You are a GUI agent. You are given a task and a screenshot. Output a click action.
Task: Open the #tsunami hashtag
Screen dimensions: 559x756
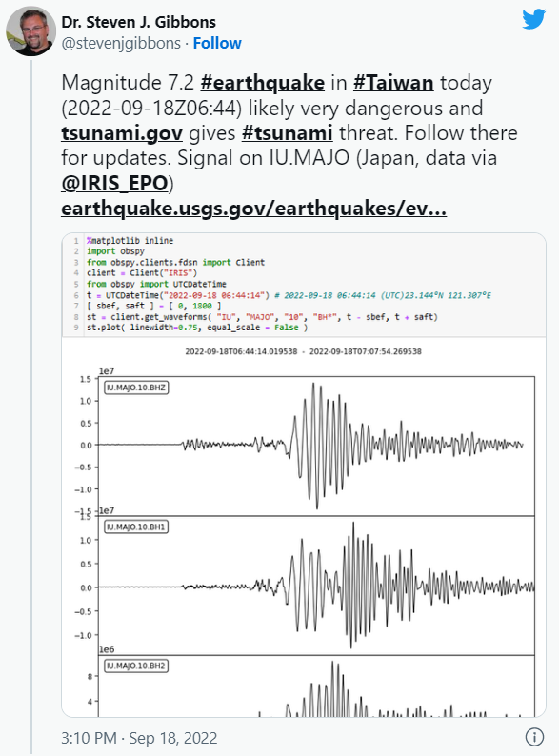click(x=287, y=133)
